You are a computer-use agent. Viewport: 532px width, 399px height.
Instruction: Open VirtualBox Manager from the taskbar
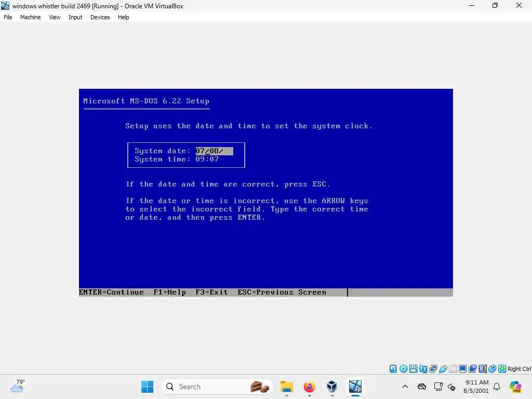click(x=332, y=387)
